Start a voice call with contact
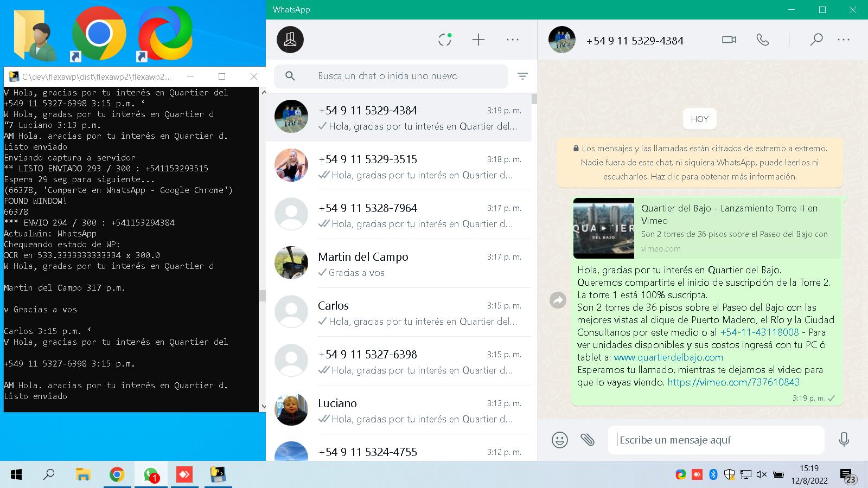This screenshot has height=488, width=868. point(763,40)
